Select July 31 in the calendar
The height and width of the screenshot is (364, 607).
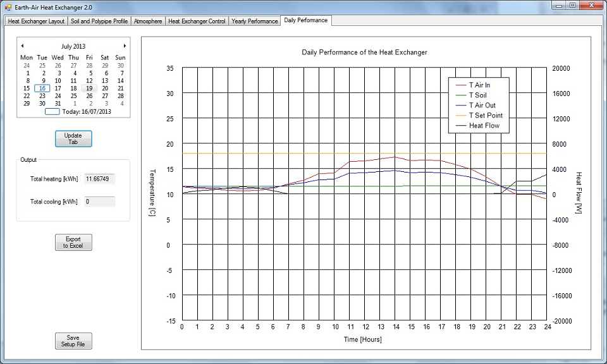click(58, 104)
